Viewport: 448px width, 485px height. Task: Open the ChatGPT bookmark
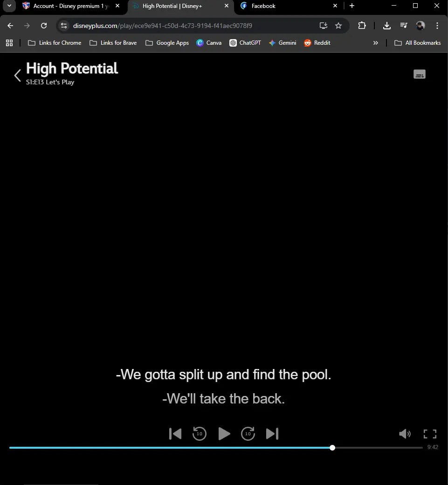[245, 43]
